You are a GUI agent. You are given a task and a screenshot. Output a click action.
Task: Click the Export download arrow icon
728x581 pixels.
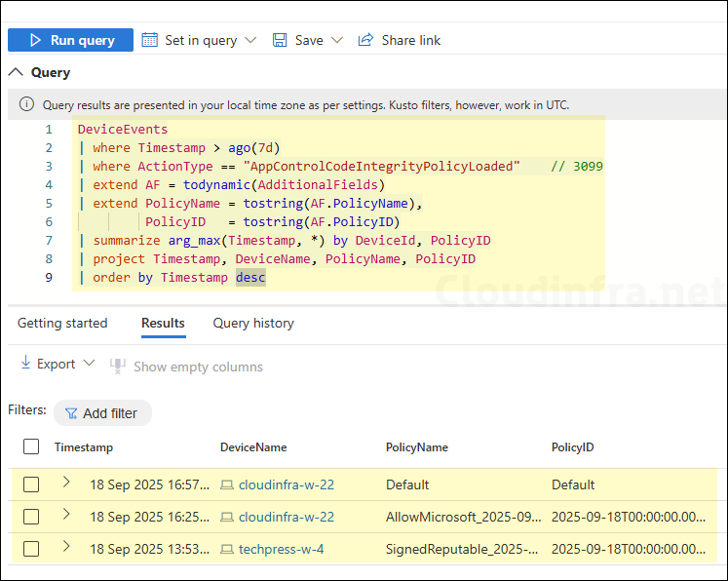tap(25, 364)
